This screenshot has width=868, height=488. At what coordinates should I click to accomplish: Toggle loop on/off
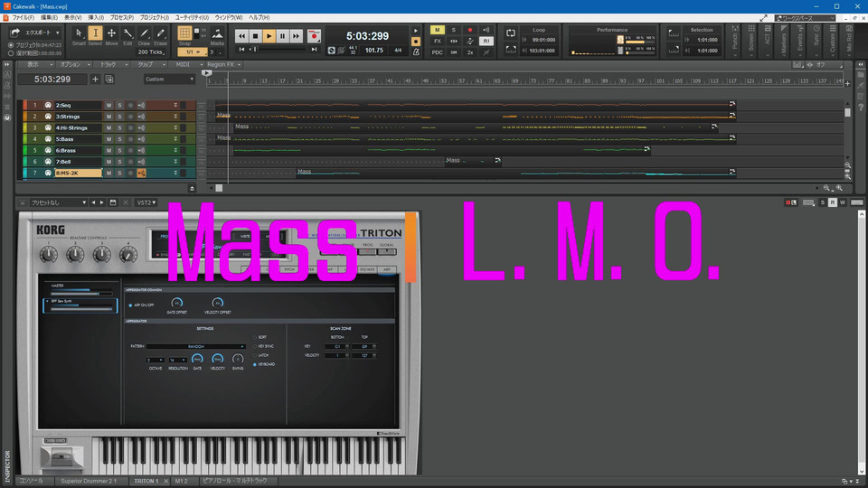tap(510, 33)
